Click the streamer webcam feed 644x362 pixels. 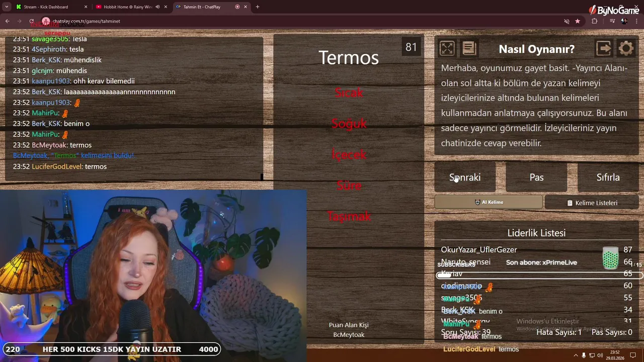pos(153,276)
